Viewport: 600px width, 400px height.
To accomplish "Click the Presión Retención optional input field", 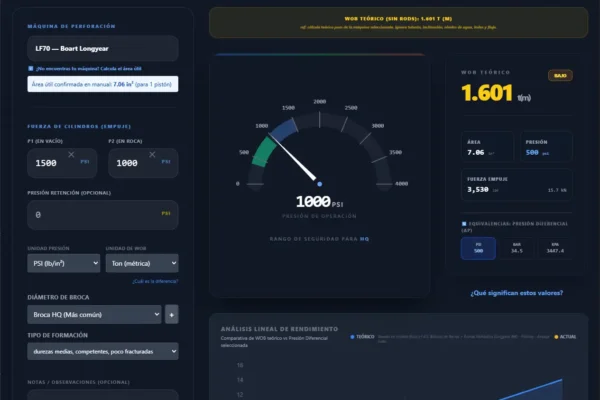I will (103, 215).
